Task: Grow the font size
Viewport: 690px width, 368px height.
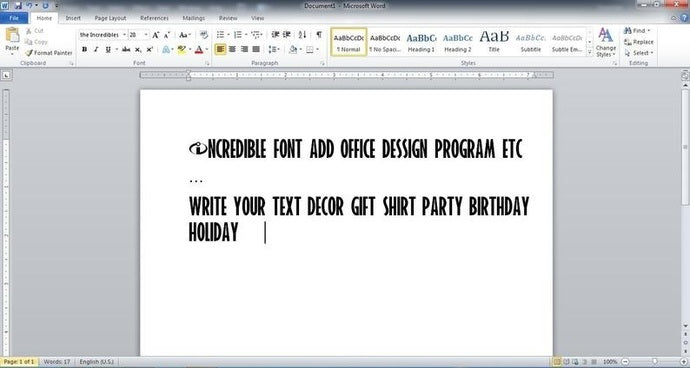Action: (155, 35)
